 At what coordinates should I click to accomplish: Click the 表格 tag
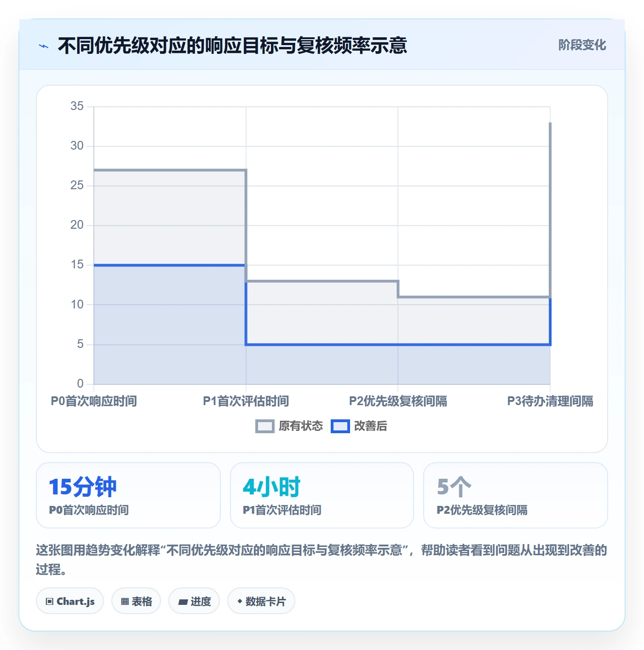click(x=136, y=601)
